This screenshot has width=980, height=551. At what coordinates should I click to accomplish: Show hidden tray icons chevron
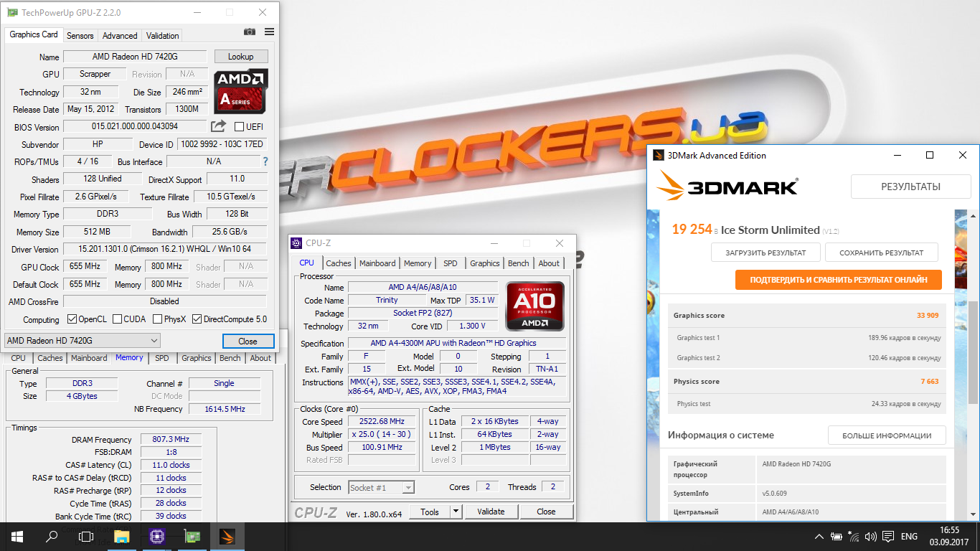(819, 537)
